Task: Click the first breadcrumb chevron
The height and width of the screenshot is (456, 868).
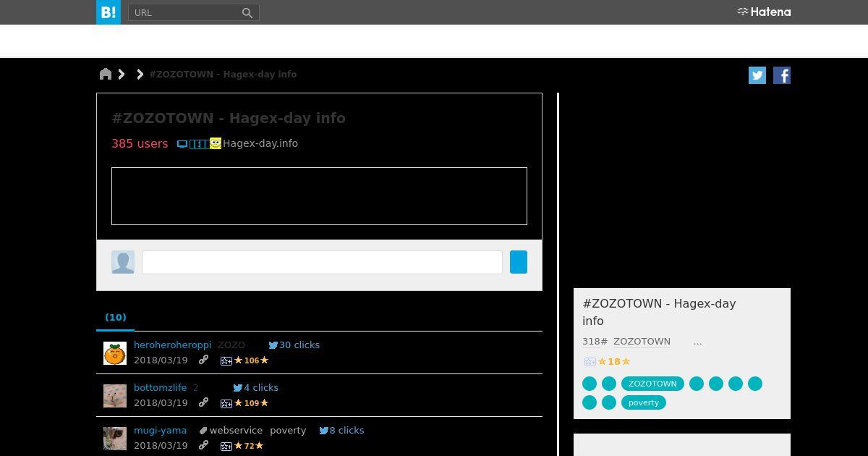Action: 122,74
